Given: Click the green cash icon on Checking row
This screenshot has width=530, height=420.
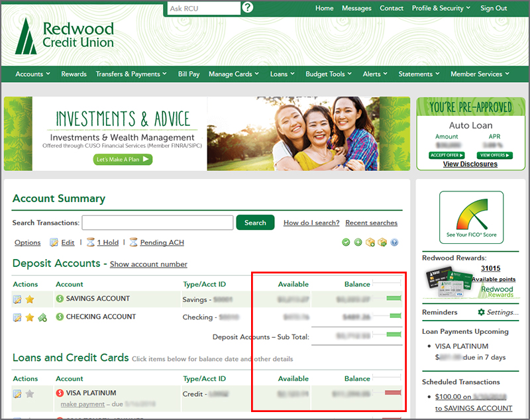Looking at the screenshot, I should pyautogui.click(x=42, y=317).
